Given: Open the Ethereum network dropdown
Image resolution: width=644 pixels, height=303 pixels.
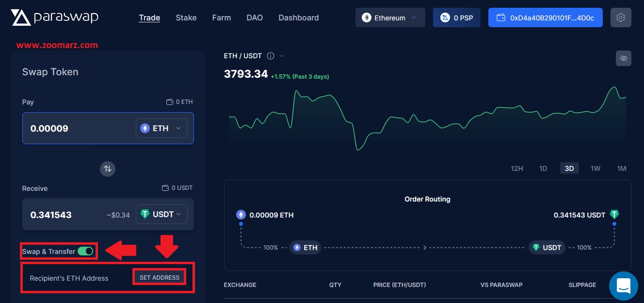Looking at the screenshot, I should [390, 17].
